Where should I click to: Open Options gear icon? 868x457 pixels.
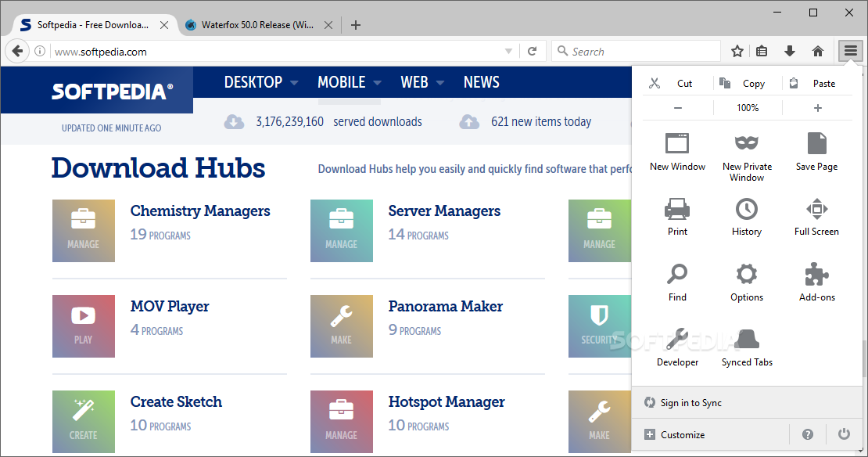pyautogui.click(x=747, y=274)
